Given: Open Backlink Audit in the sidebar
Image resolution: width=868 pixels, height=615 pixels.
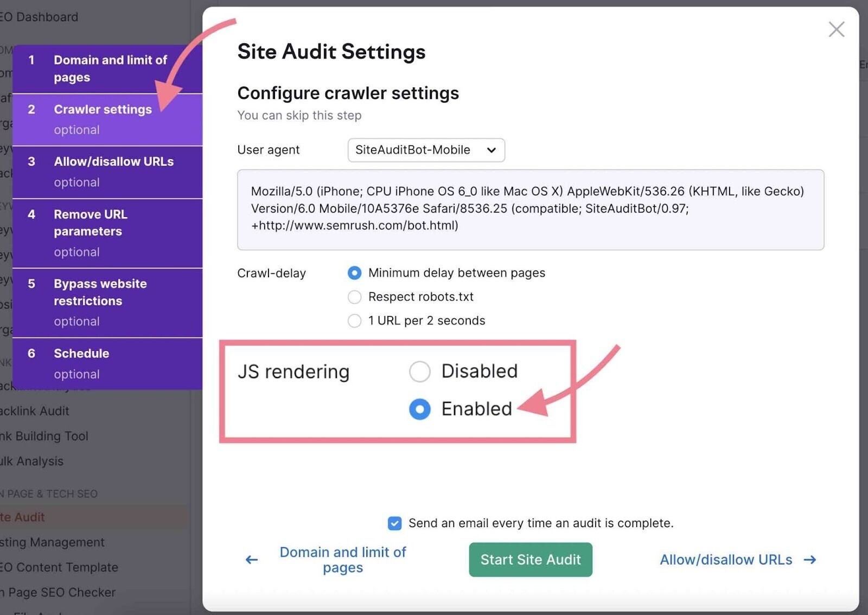Looking at the screenshot, I should point(35,411).
